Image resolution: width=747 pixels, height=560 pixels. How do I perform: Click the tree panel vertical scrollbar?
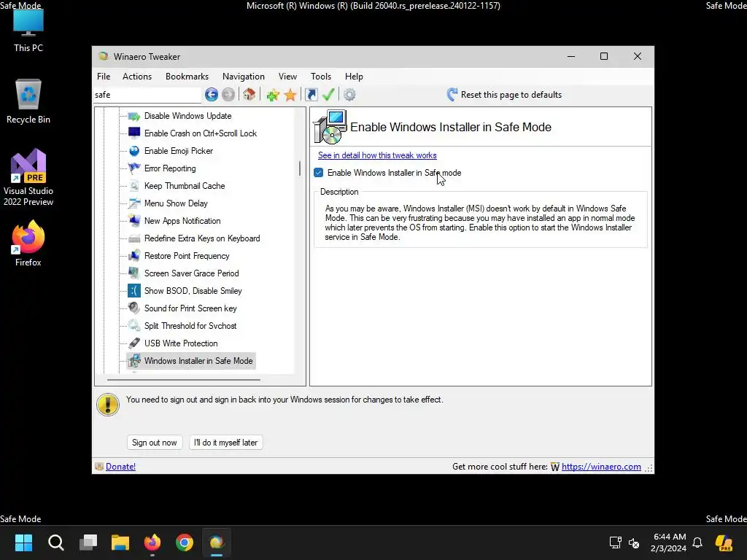(300, 168)
